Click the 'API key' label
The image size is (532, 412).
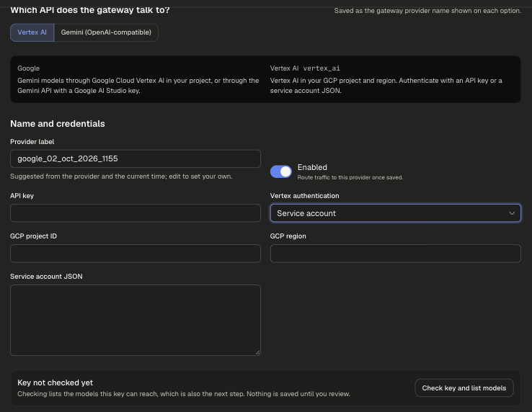[x=22, y=196]
